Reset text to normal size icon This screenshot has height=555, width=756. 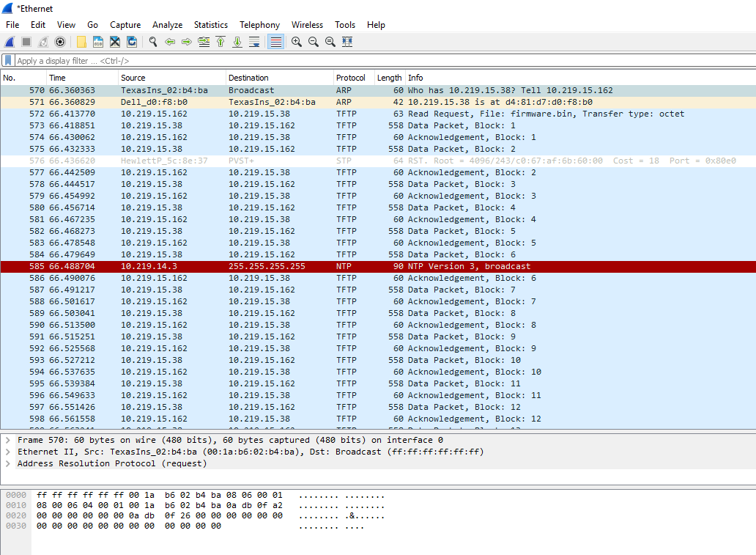pyautogui.click(x=330, y=42)
